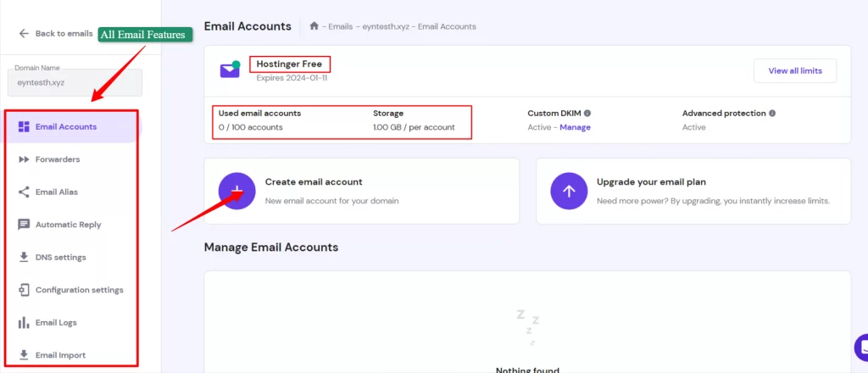The height and width of the screenshot is (373, 868).
Task: Click Emails in the breadcrumb
Action: [341, 26]
